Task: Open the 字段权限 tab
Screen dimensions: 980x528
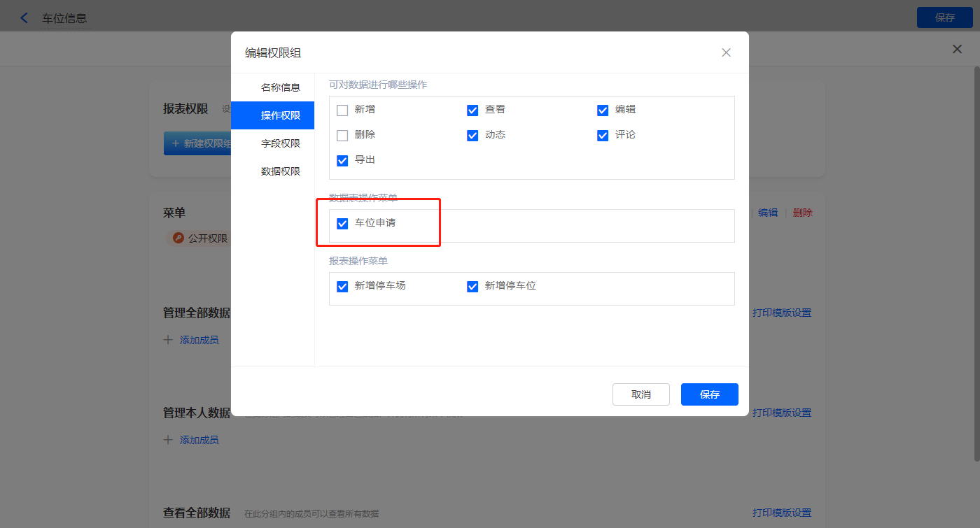Action: (280, 143)
